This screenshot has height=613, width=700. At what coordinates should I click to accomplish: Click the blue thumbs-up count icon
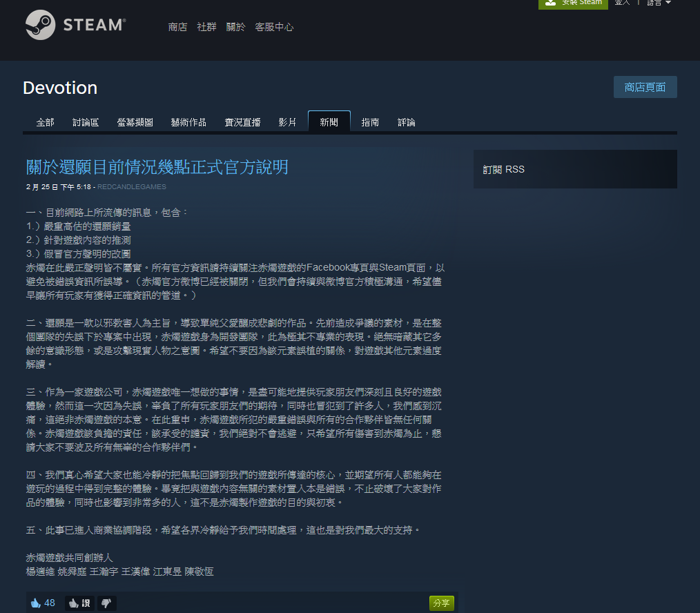(x=36, y=603)
